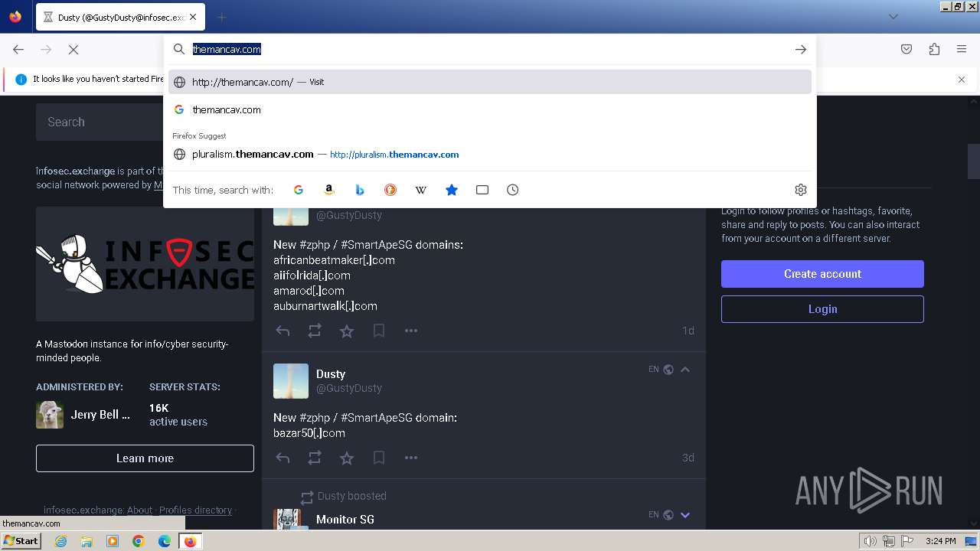Open the 1d timestamp link

(x=688, y=331)
